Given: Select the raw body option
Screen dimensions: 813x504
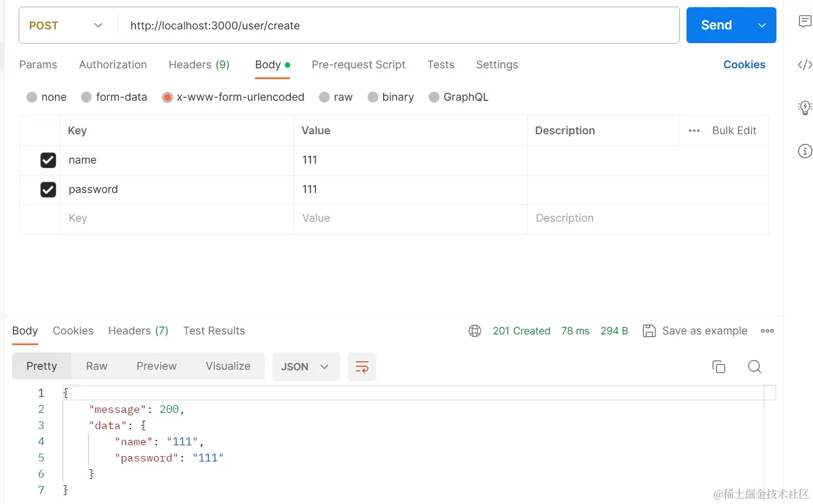Looking at the screenshot, I should [324, 97].
